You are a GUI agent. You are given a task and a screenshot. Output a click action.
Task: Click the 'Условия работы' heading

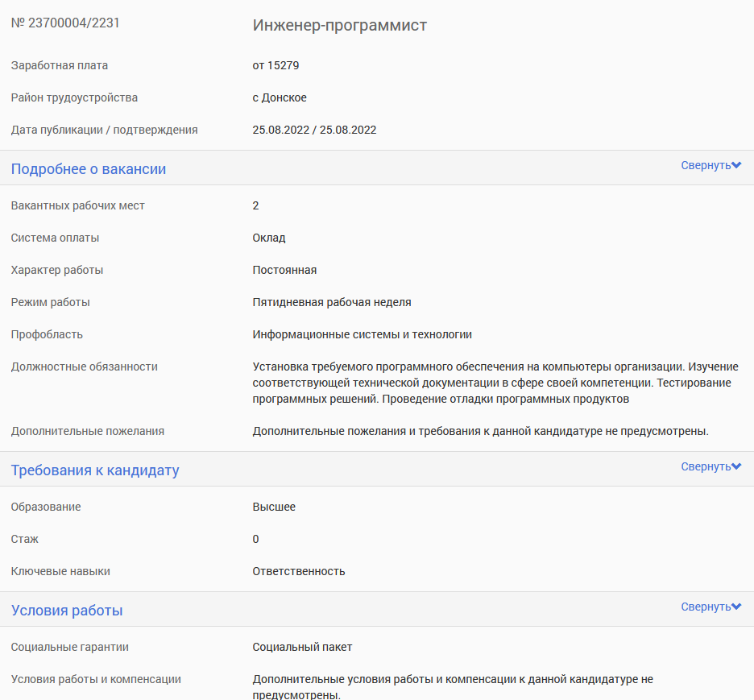click(x=67, y=611)
